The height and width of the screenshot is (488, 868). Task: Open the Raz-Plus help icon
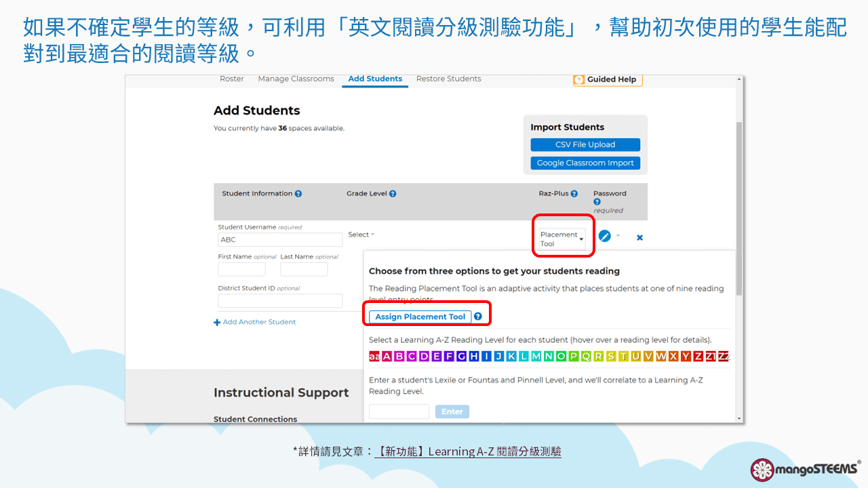pos(574,194)
